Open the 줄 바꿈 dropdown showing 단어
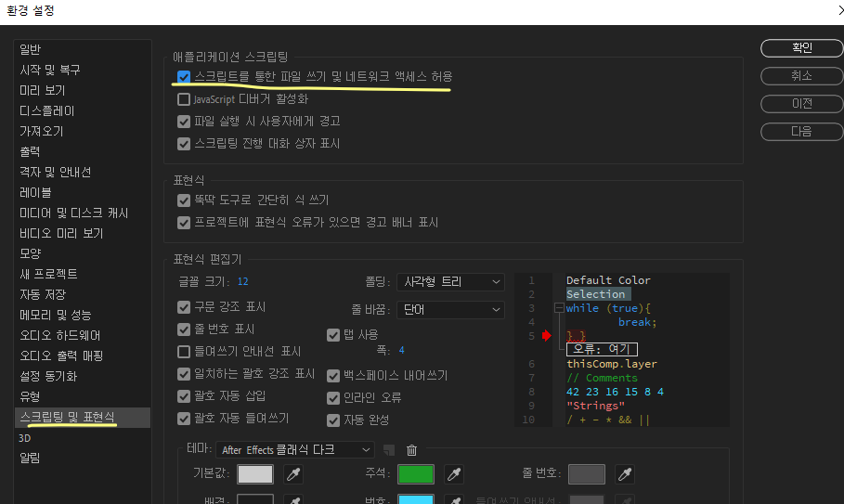 tap(450, 310)
